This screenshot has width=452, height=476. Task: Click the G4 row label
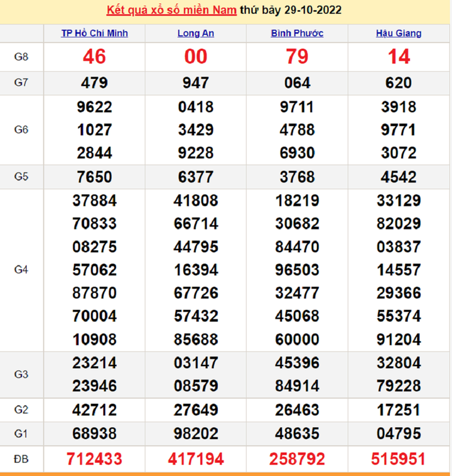[21, 270]
